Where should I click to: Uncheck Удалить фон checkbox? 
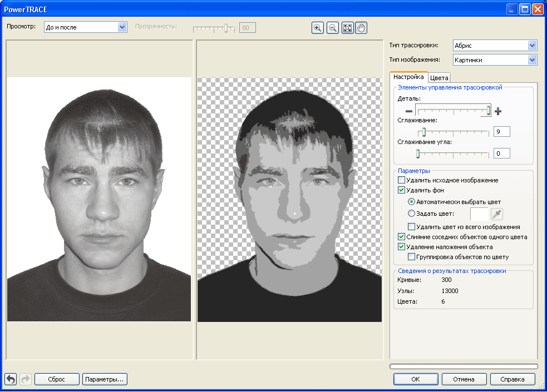click(x=402, y=190)
